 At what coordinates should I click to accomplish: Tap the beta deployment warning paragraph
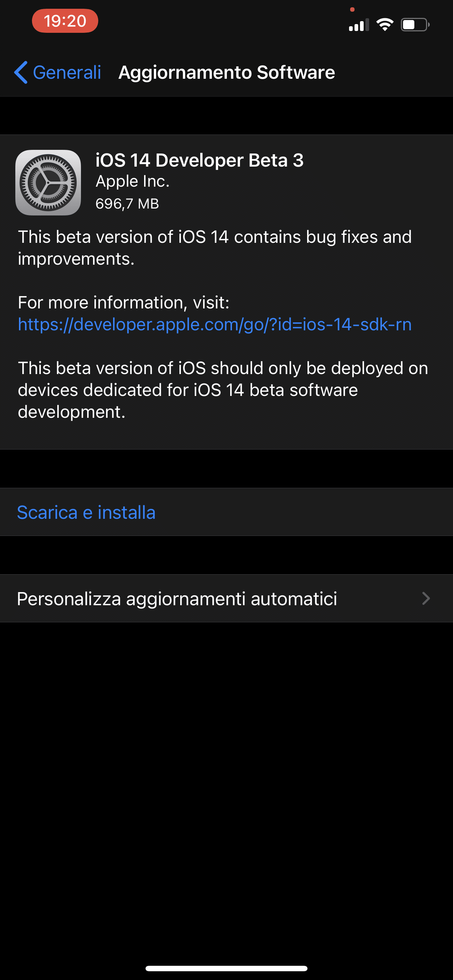point(223,390)
